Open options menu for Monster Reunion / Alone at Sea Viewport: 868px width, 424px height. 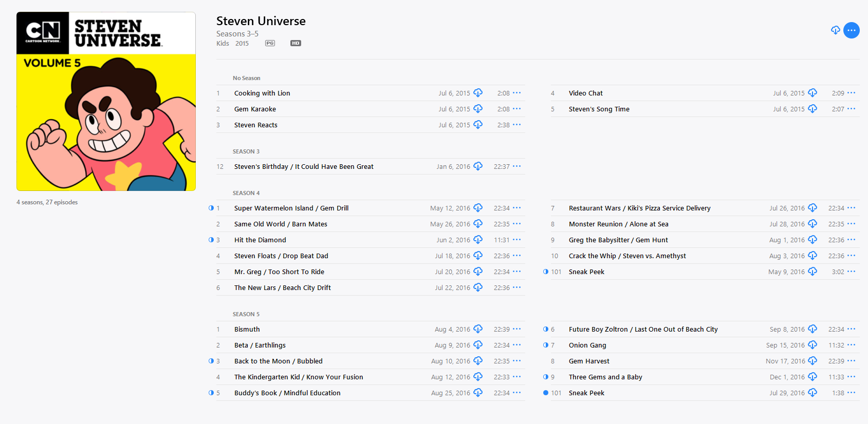tap(852, 224)
